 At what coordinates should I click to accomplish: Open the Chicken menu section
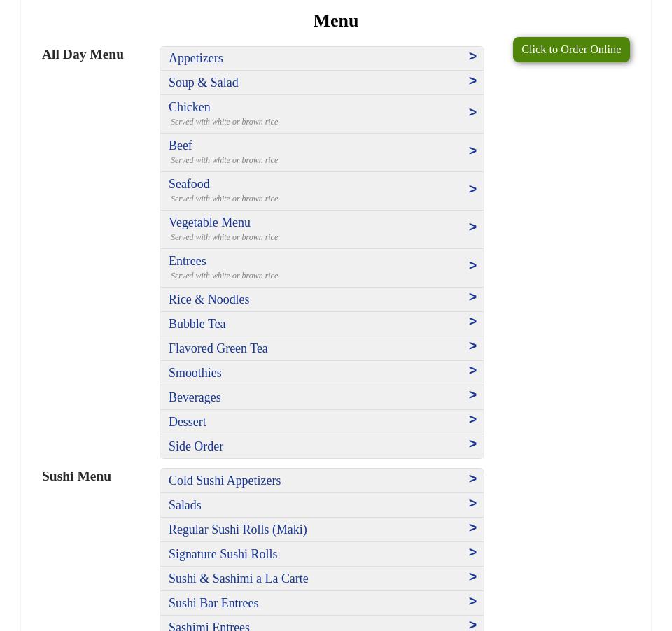coord(190,107)
